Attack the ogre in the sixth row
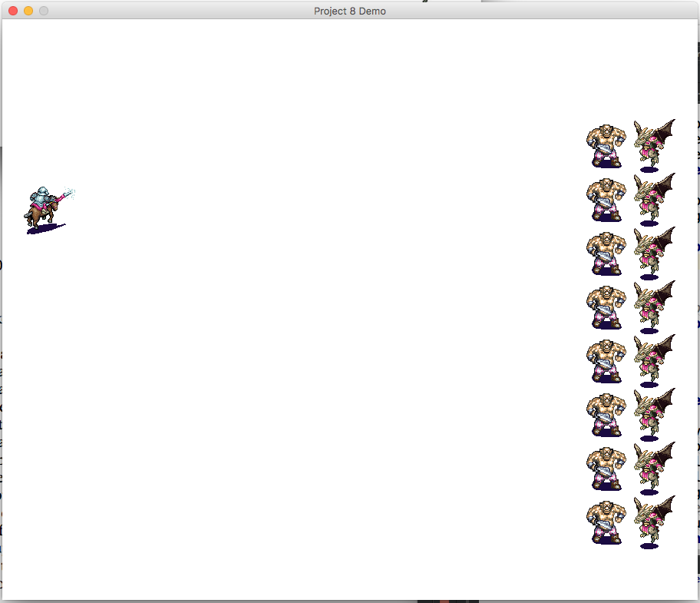Screen dimensions: 700x603 click(x=606, y=415)
